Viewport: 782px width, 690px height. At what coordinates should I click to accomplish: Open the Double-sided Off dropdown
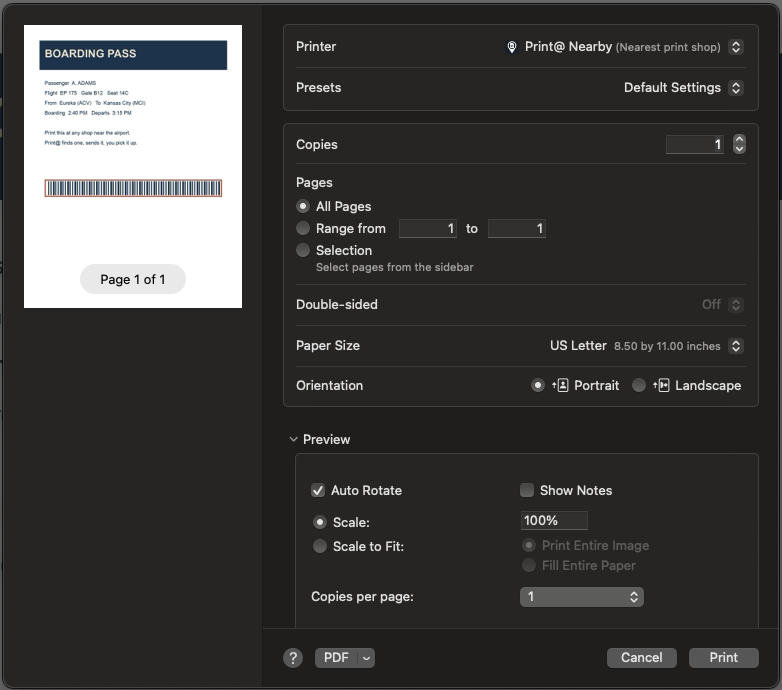tap(736, 305)
